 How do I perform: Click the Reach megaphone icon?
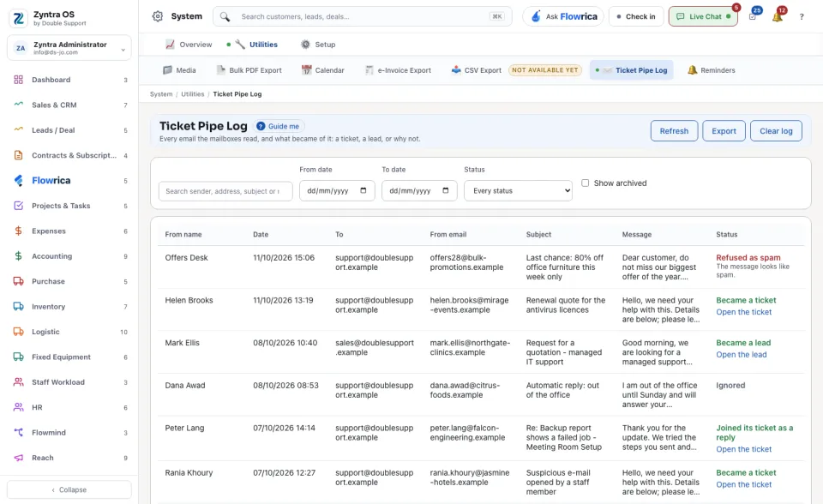tap(18, 458)
